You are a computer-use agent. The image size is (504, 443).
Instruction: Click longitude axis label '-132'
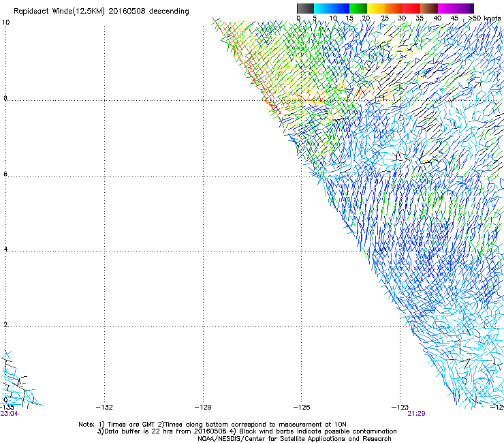point(104,408)
